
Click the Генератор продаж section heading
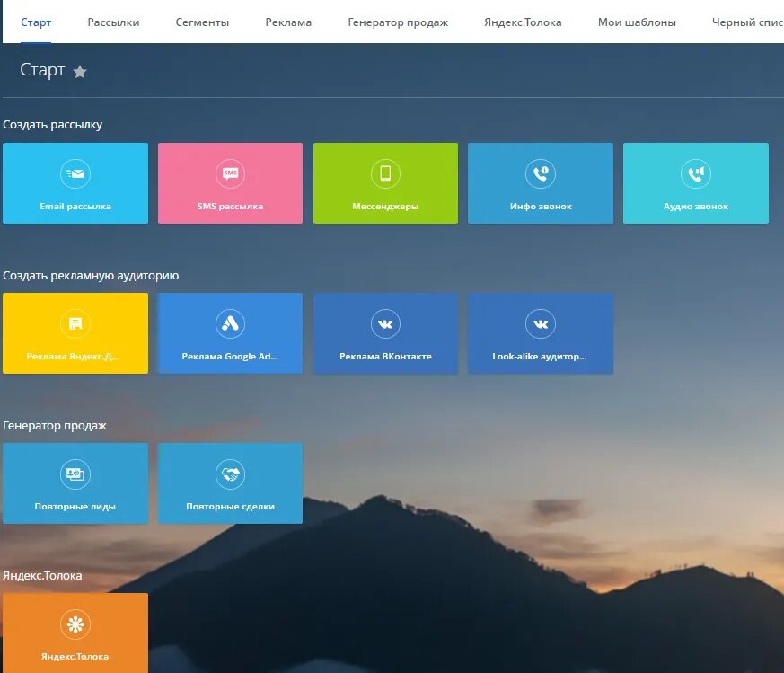(55, 425)
